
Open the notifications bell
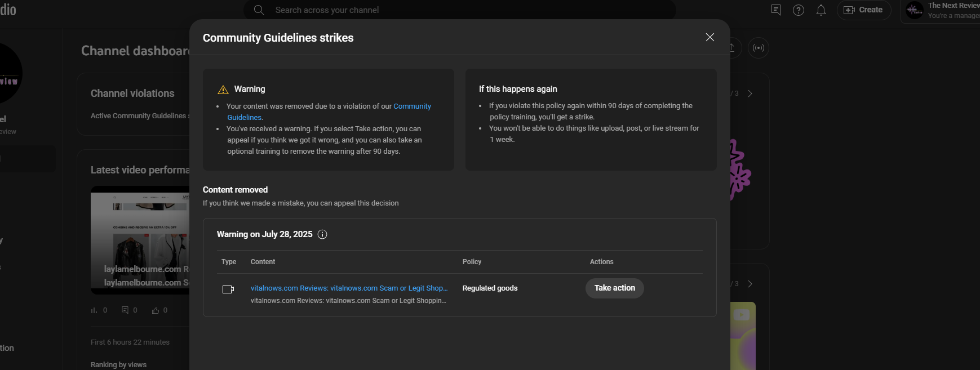821,10
